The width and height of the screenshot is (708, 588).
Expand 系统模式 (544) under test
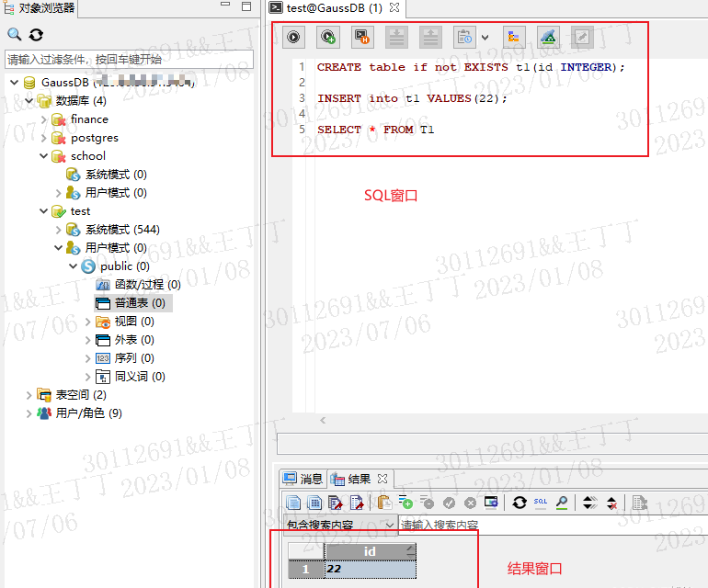pyautogui.click(x=58, y=230)
